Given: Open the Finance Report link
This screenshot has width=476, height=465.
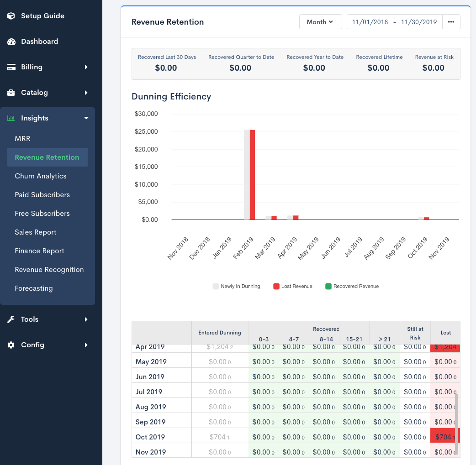Looking at the screenshot, I should (39, 251).
